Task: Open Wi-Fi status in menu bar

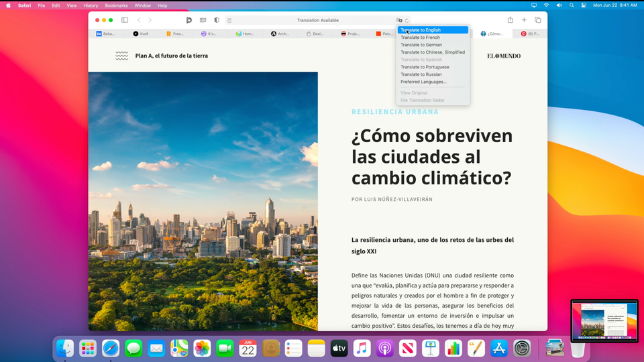Action: [x=546, y=5]
